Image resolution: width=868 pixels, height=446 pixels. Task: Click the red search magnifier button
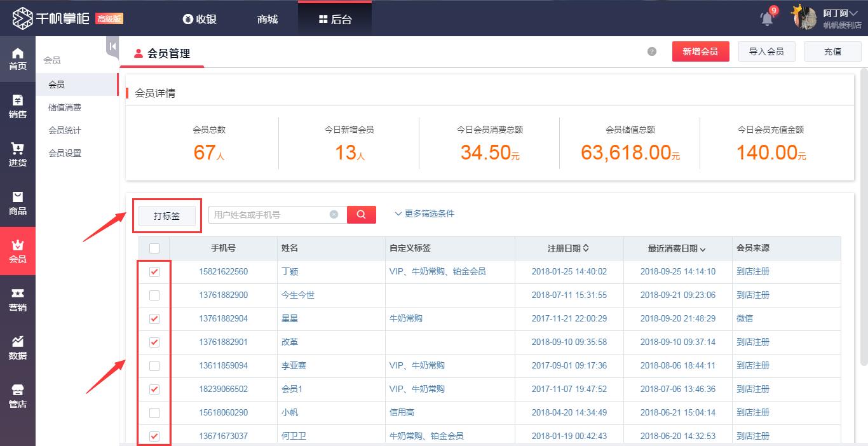[x=362, y=215]
